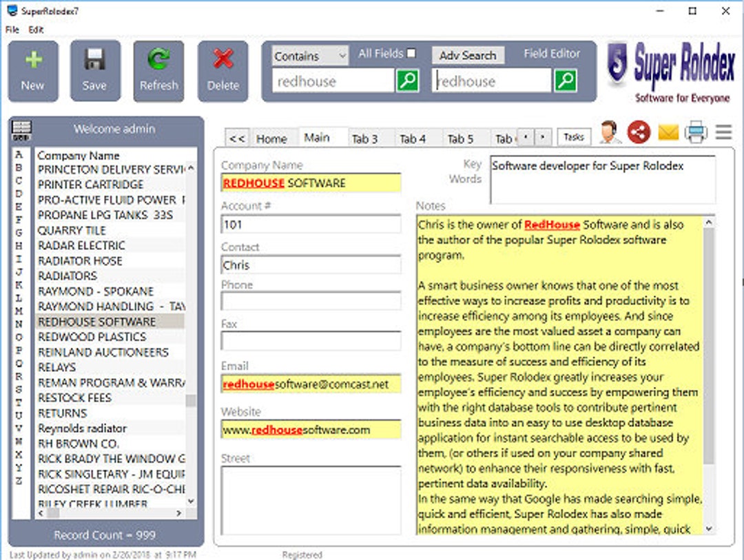Switch to the Main tab
The width and height of the screenshot is (744, 560).
click(x=317, y=138)
